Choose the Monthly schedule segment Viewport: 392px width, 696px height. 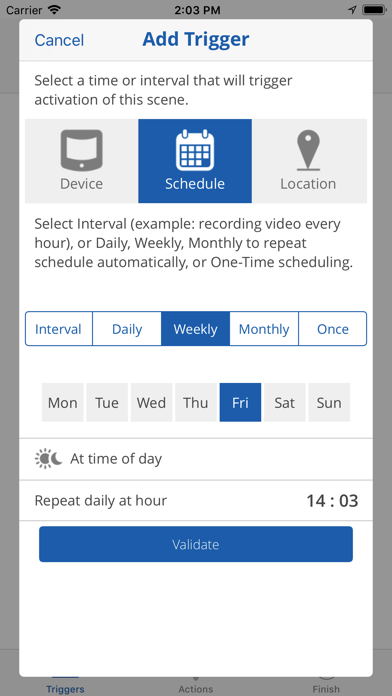(x=264, y=329)
